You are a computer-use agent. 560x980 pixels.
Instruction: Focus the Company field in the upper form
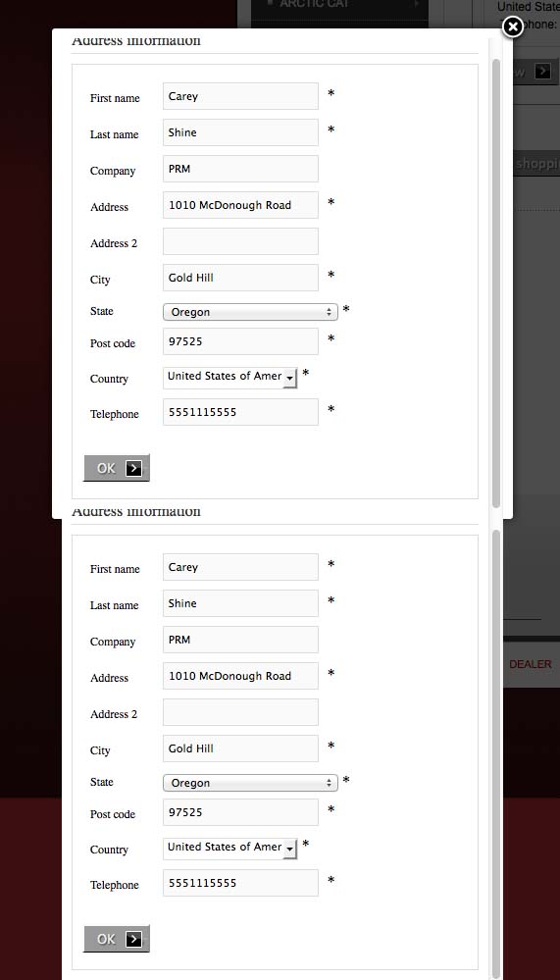click(x=240, y=169)
